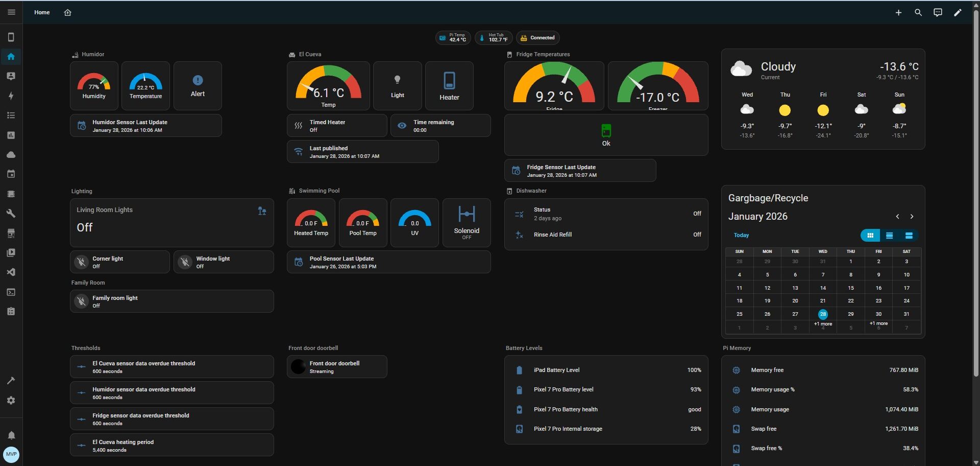This screenshot has width=980, height=466.
Task: Click the Today button in the calendar
Action: pos(741,236)
